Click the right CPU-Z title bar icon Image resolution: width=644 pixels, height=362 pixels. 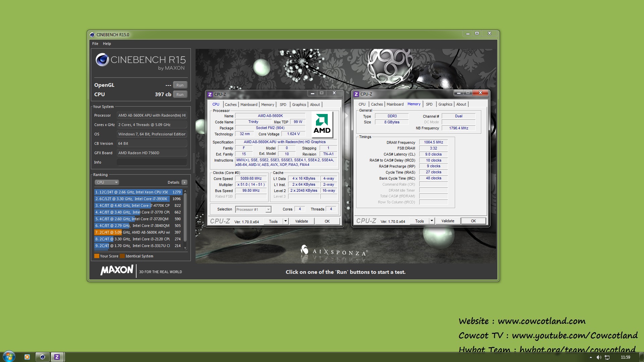[356, 94]
